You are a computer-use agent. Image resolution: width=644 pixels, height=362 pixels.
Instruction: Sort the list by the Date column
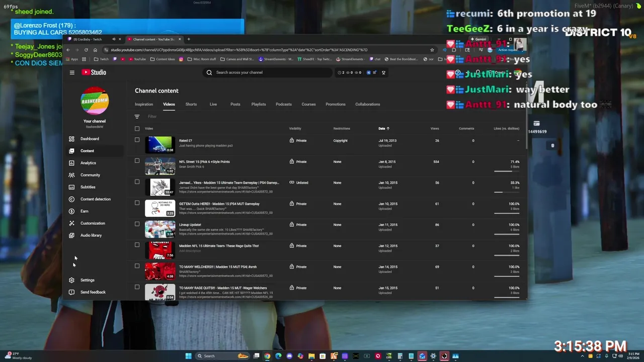384,129
